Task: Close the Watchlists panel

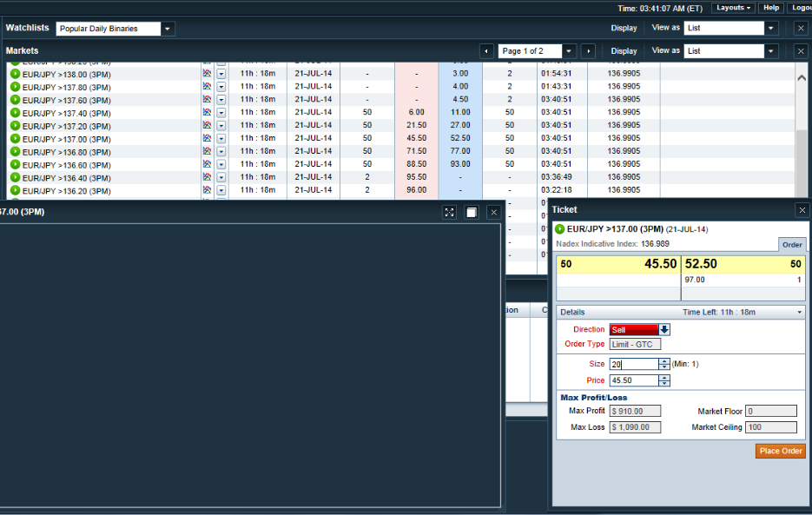Action: coord(801,29)
